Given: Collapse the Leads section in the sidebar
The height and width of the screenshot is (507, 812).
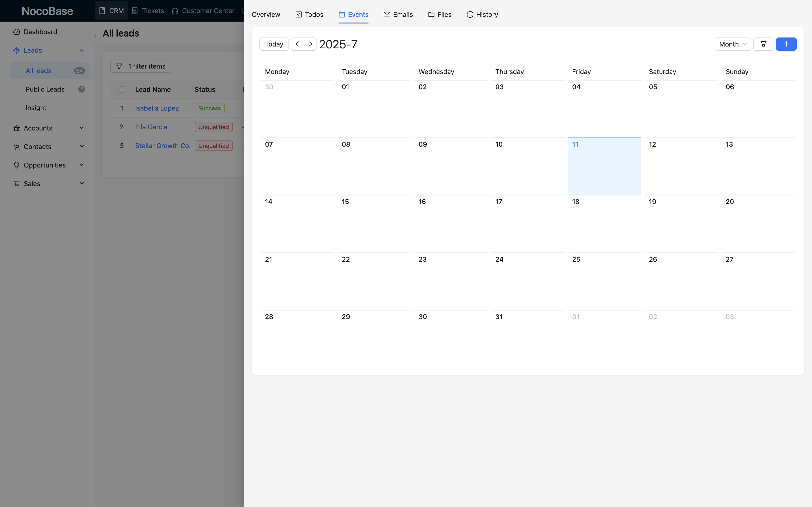Looking at the screenshot, I should 81,50.
